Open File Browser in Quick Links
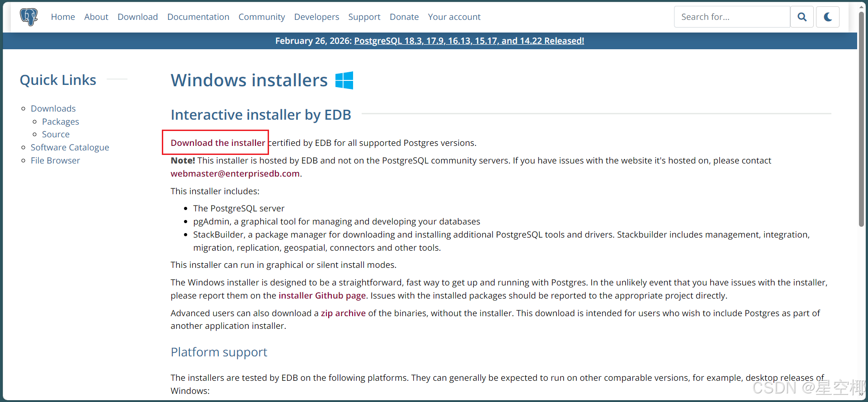This screenshot has height=402, width=868. point(55,160)
